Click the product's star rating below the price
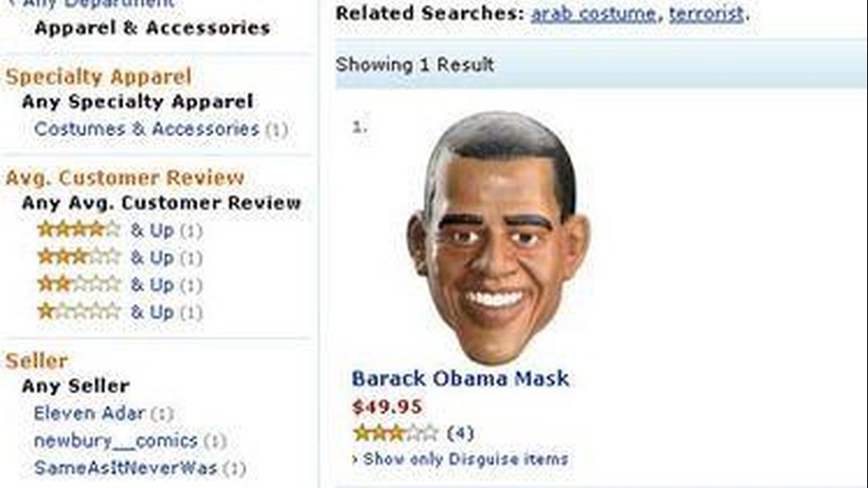868x488 pixels. point(395,433)
